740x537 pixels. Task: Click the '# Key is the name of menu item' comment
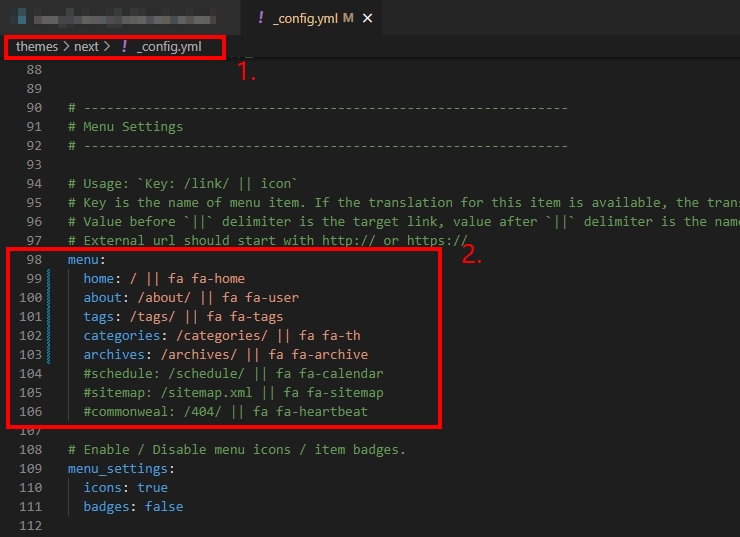point(404,202)
